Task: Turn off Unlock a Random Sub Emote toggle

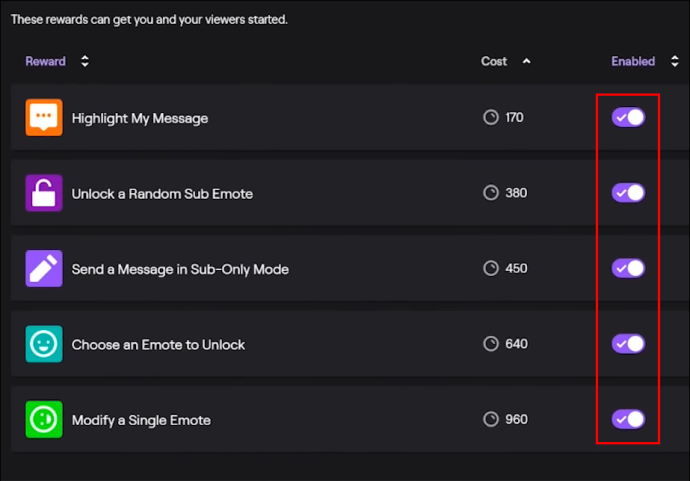Action: point(628,193)
